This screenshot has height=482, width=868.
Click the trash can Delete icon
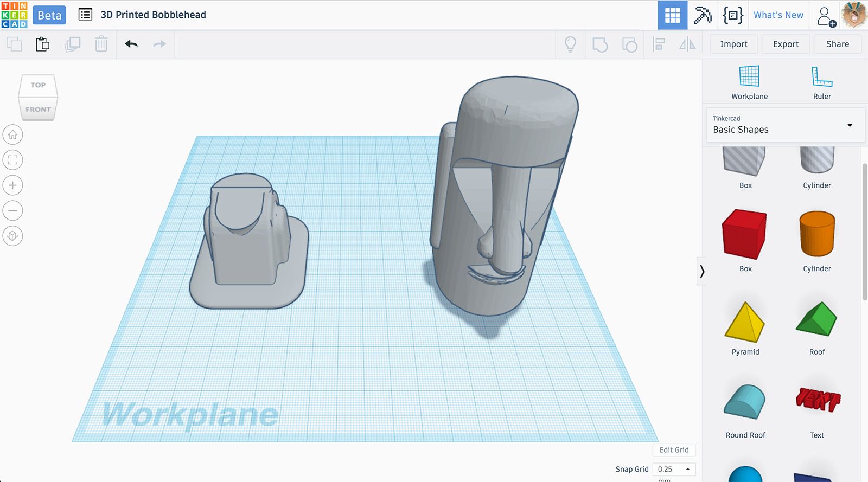(101, 44)
